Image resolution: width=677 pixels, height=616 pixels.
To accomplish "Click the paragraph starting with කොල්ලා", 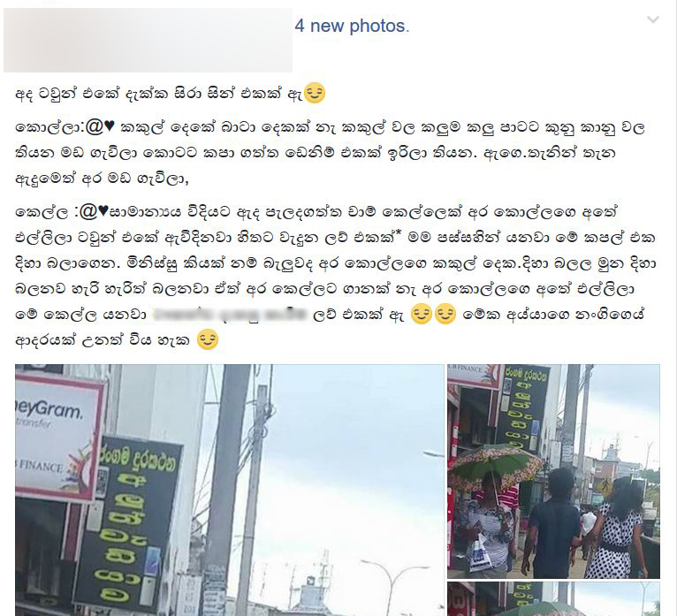I will pos(331,153).
